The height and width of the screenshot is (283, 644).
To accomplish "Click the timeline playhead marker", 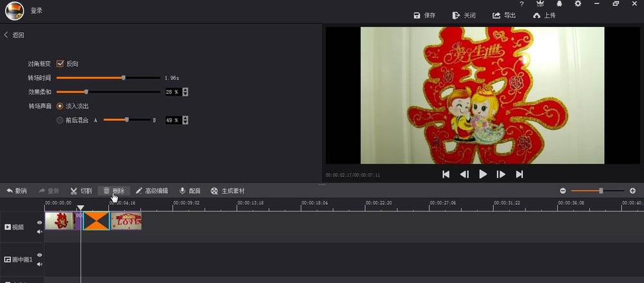I will pyautogui.click(x=81, y=208).
